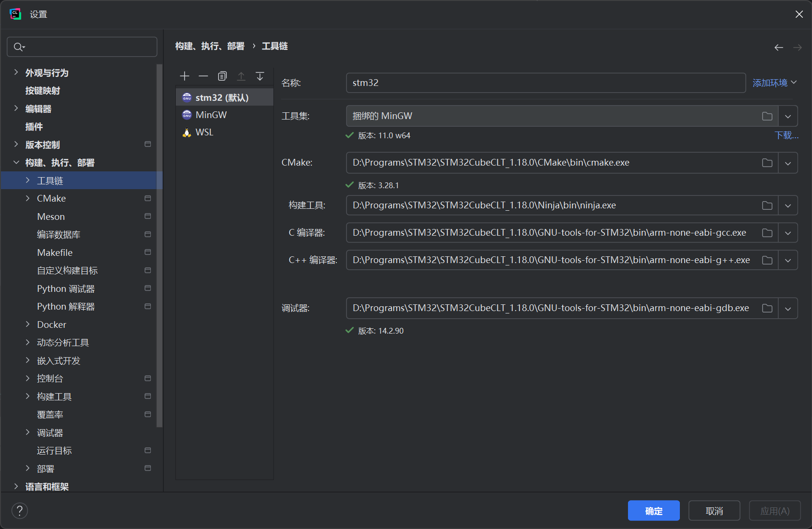Expand 编辑器 settings group
The height and width of the screenshot is (529, 812).
(16, 108)
